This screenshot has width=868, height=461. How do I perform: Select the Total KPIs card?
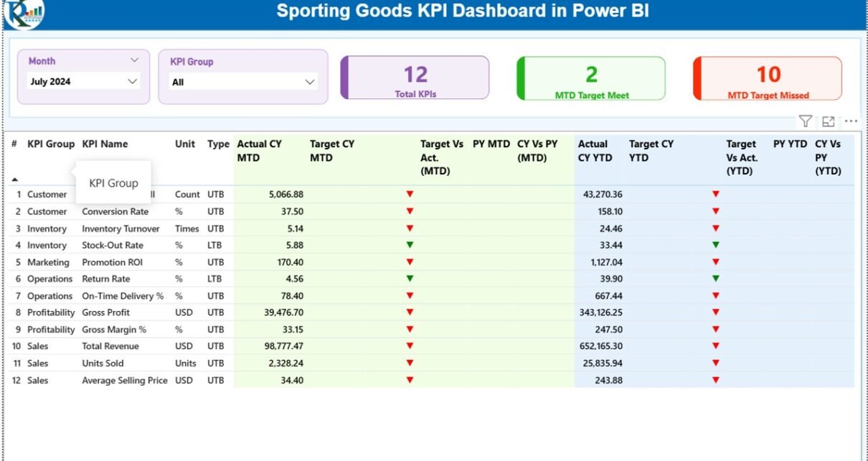[415, 78]
